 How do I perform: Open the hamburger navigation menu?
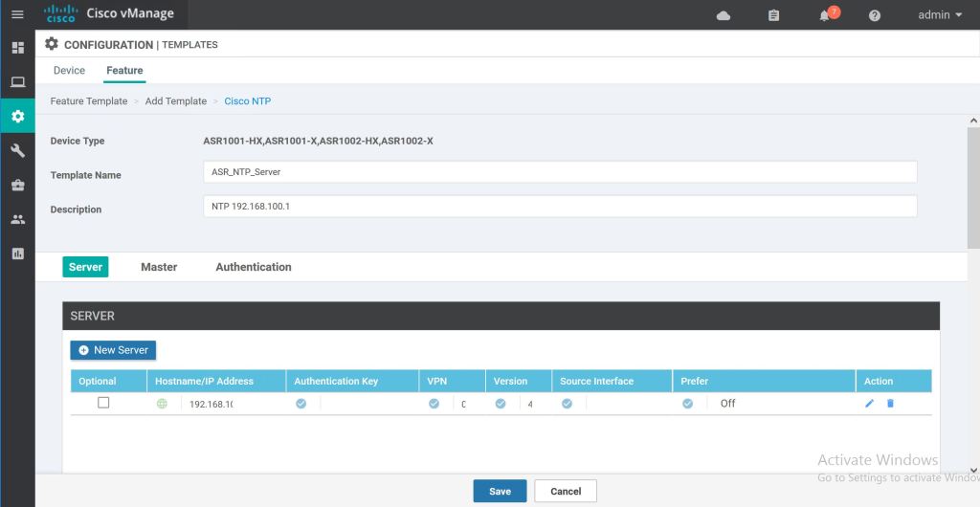pos(17,15)
